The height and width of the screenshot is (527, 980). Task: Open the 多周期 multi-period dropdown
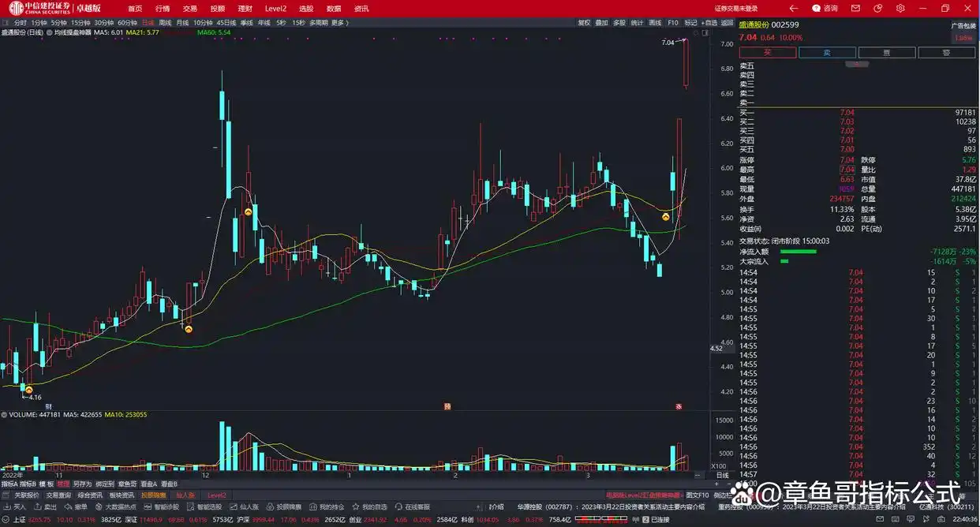point(319,23)
